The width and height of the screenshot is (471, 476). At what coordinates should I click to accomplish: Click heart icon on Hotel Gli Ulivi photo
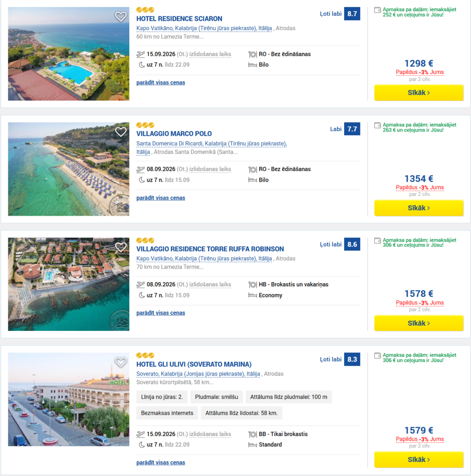120,362
